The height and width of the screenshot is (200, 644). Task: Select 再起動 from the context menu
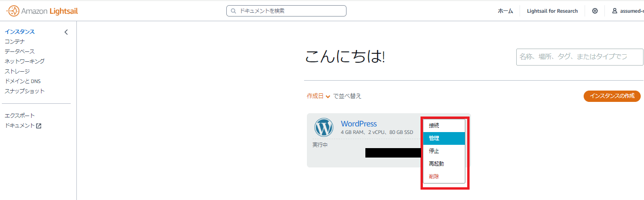coord(444,164)
